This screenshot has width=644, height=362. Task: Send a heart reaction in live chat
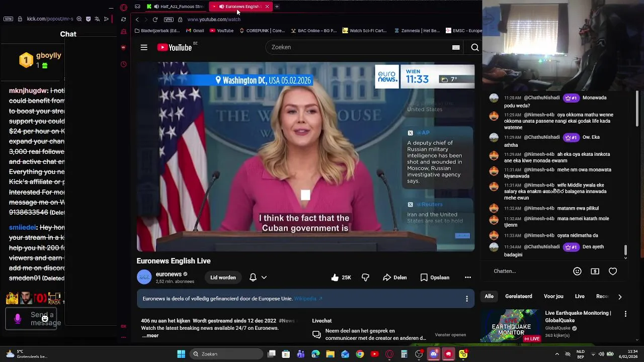coord(613,271)
